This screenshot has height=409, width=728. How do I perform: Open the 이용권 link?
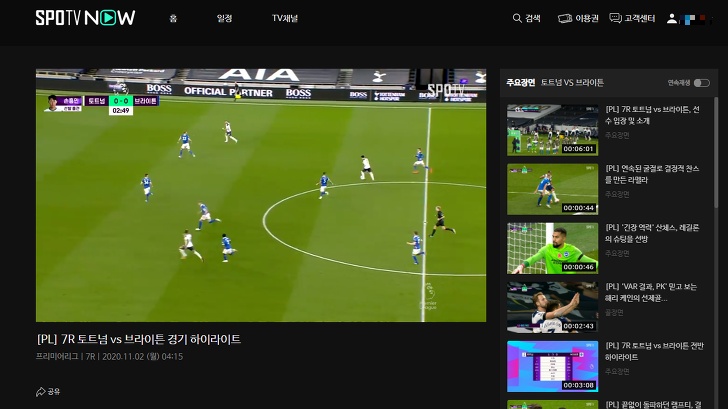587,18
